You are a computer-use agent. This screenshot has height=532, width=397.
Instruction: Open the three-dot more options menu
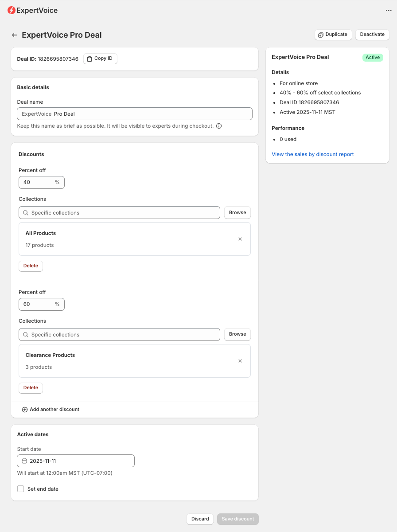tap(389, 10)
